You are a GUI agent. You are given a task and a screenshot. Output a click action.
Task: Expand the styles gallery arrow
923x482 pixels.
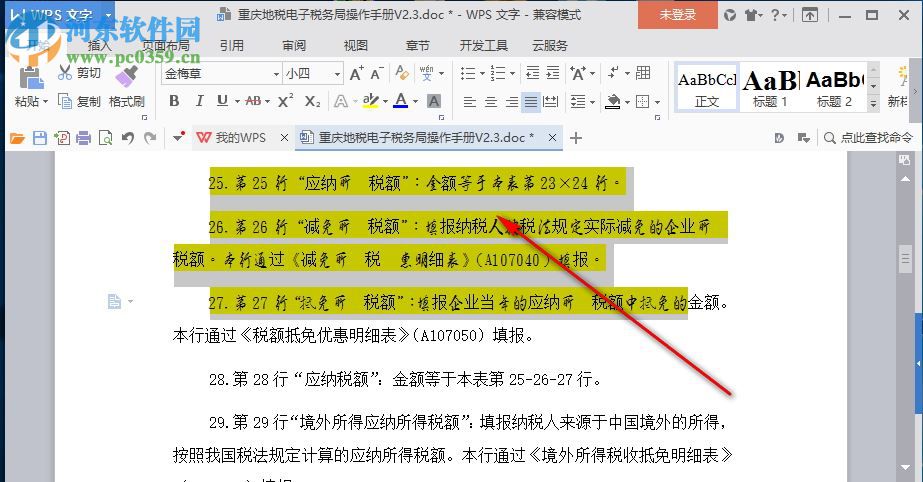(x=874, y=103)
